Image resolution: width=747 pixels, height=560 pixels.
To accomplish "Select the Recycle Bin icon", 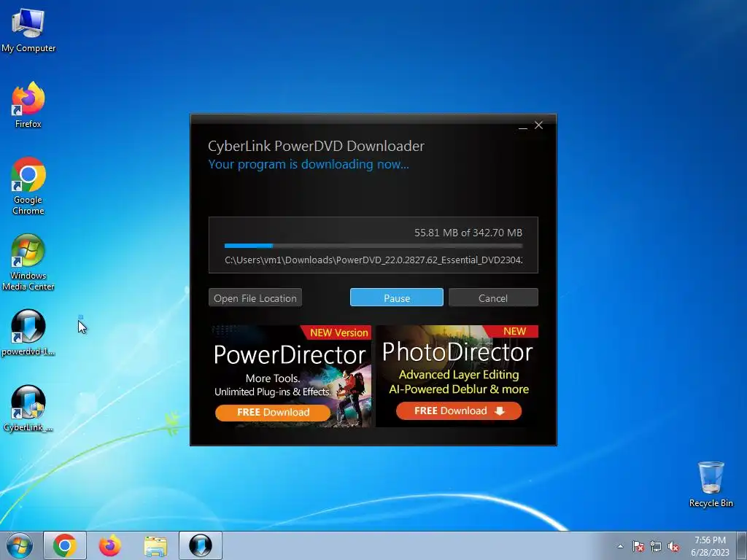I will click(711, 484).
